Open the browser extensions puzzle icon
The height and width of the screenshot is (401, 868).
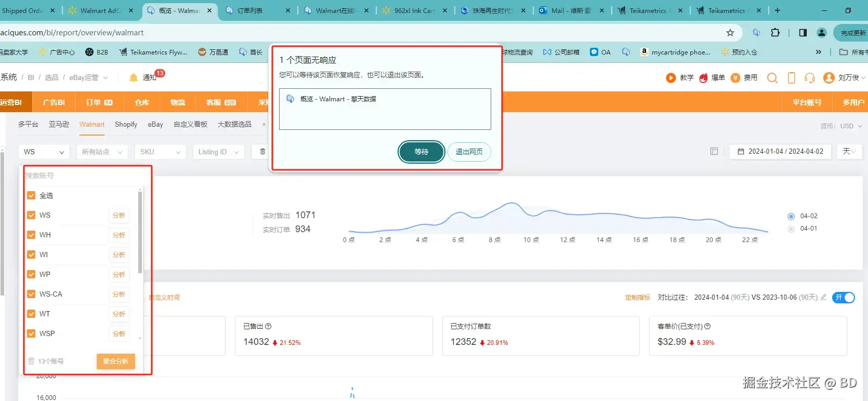[775, 33]
